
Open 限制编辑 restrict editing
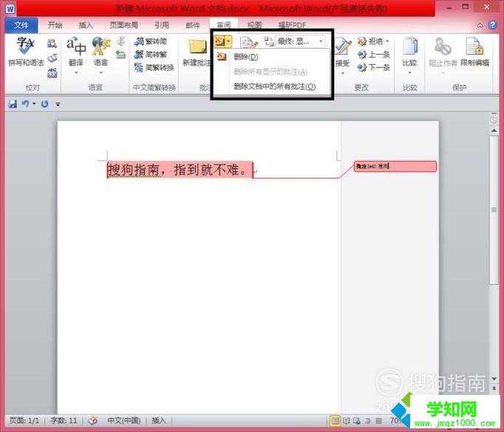pos(474,52)
